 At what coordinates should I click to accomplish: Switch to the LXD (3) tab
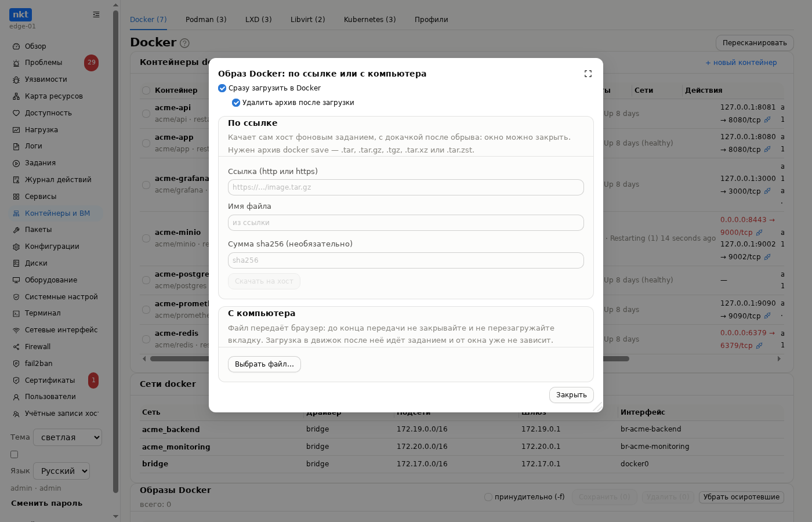[x=259, y=20]
